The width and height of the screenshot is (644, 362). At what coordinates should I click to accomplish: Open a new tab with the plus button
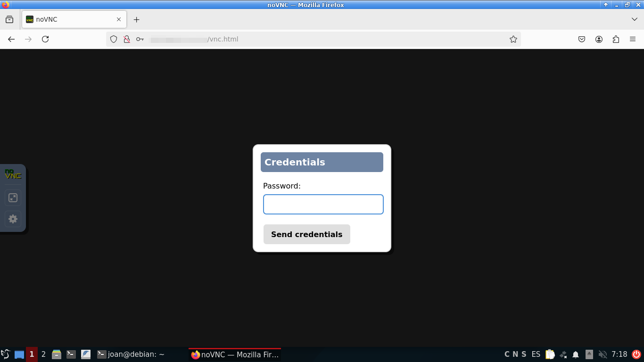pos(136,19)
